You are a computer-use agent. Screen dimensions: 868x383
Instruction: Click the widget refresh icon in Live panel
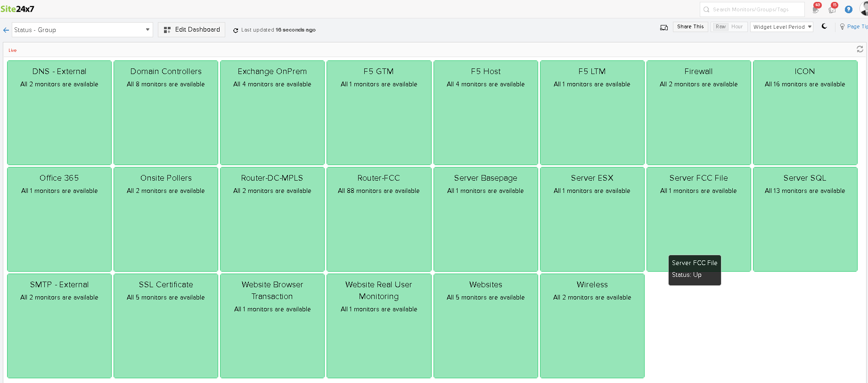pyautogui.click(x=860, y=49)
